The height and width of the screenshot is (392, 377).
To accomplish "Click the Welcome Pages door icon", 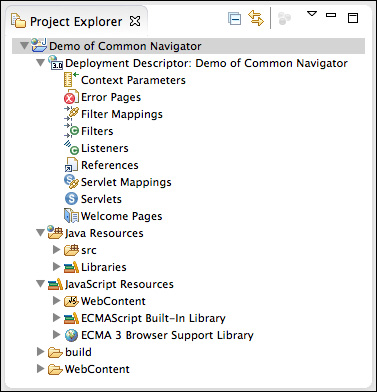I will coord(71,216).
